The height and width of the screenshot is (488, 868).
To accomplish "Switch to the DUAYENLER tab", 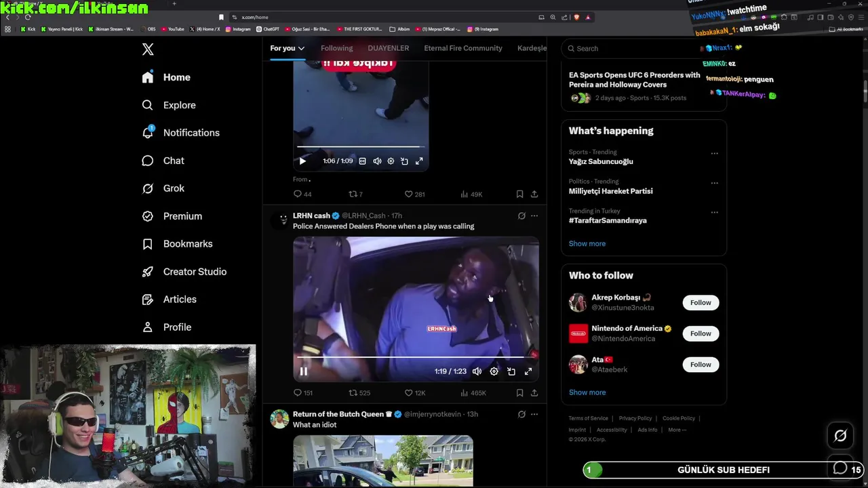I will [389, 48].
